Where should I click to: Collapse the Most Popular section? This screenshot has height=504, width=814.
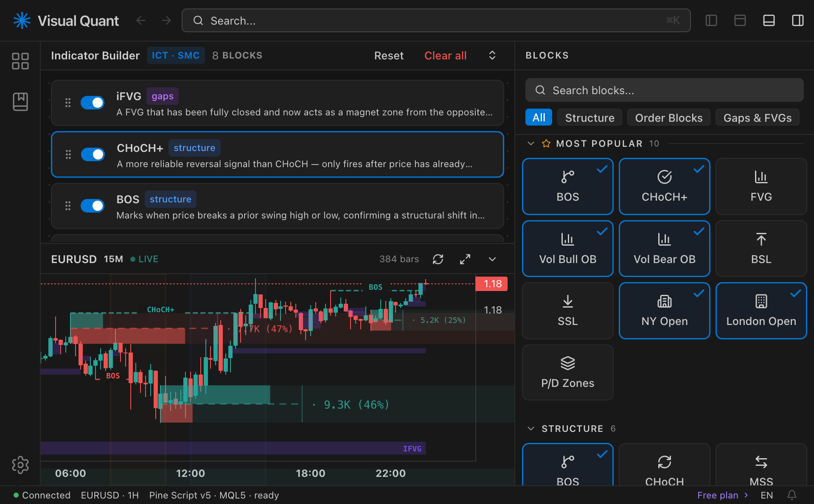(x=531, y=143)
